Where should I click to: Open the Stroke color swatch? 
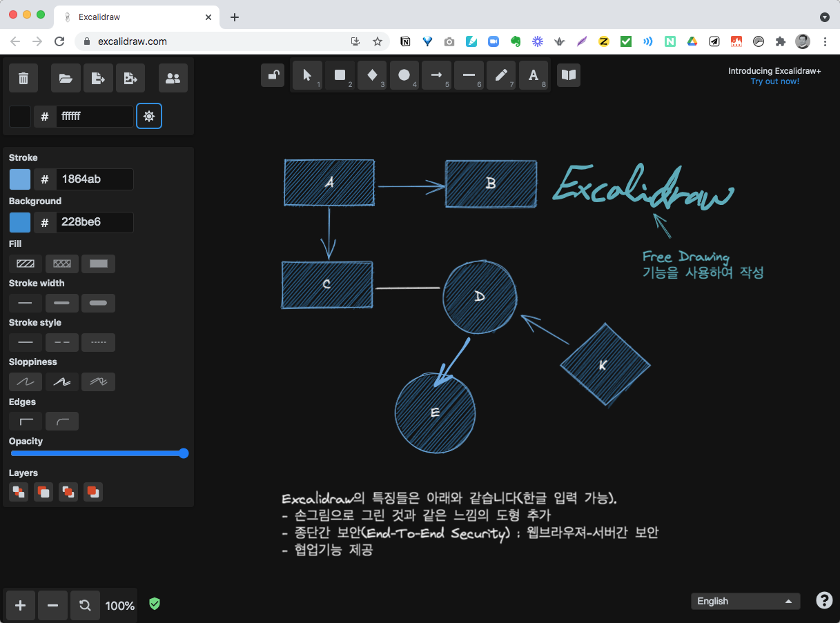[19, 179]
